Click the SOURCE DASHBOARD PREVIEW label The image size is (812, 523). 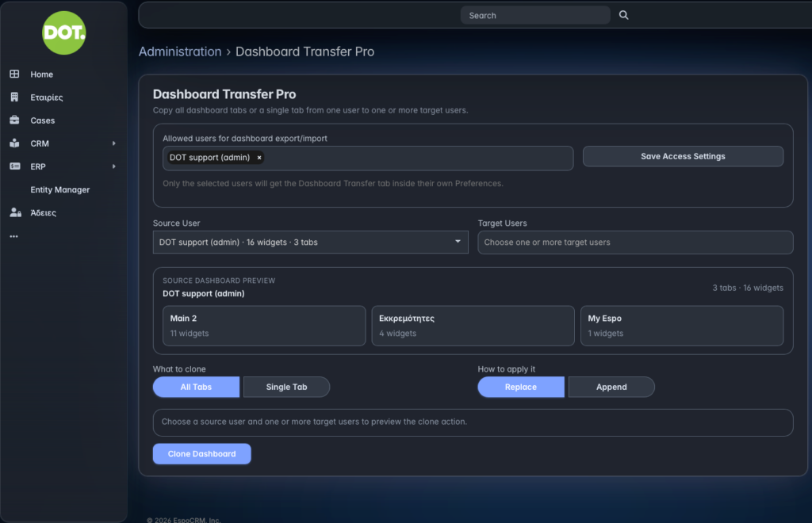coord(219,281)
